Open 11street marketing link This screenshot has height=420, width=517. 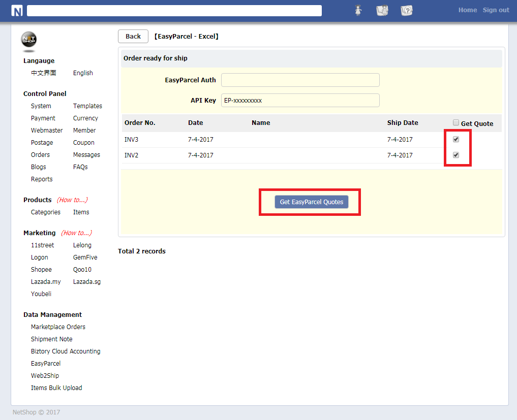(x=42, y=245)
